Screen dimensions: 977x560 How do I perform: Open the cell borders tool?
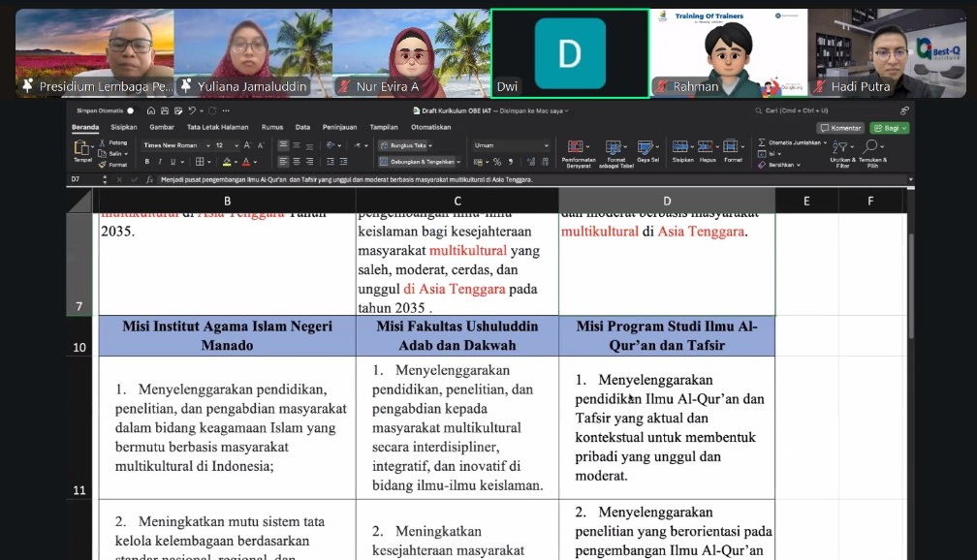coord(200,162)
